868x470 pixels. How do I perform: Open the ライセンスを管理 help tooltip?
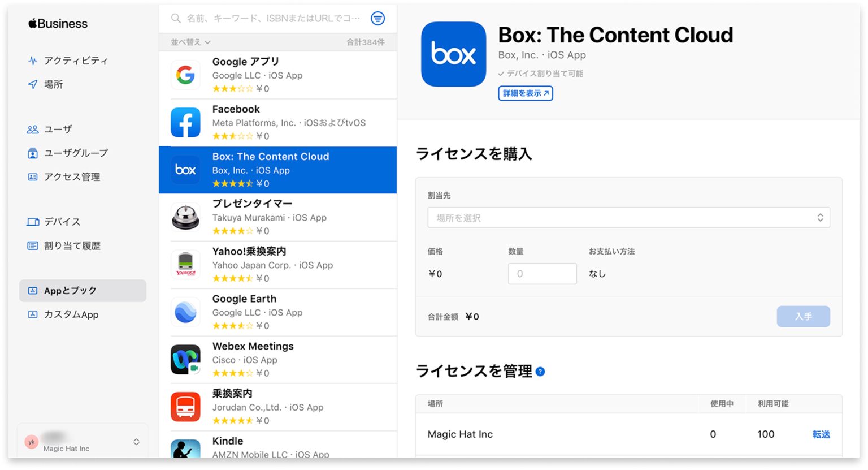(x=541, y=372)
